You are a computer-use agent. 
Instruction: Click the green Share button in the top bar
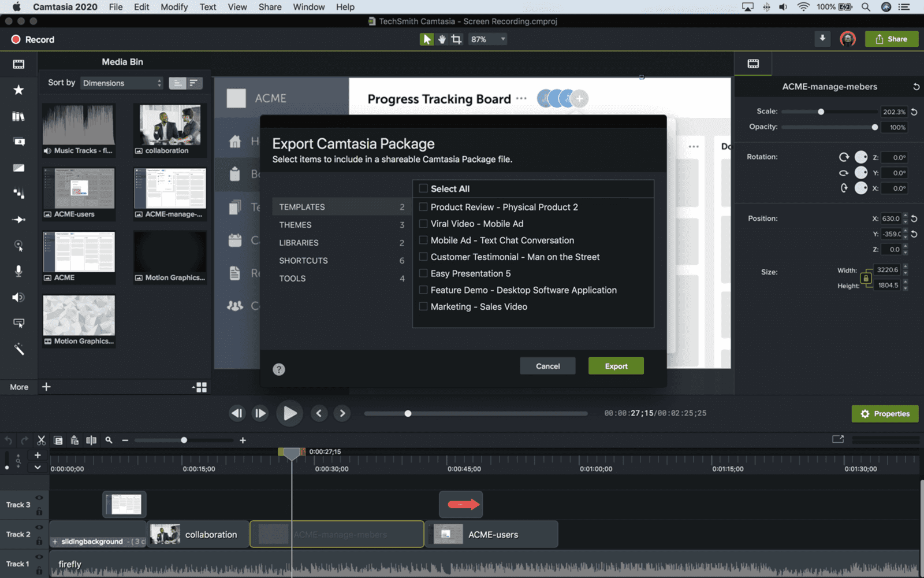point(892,39)
